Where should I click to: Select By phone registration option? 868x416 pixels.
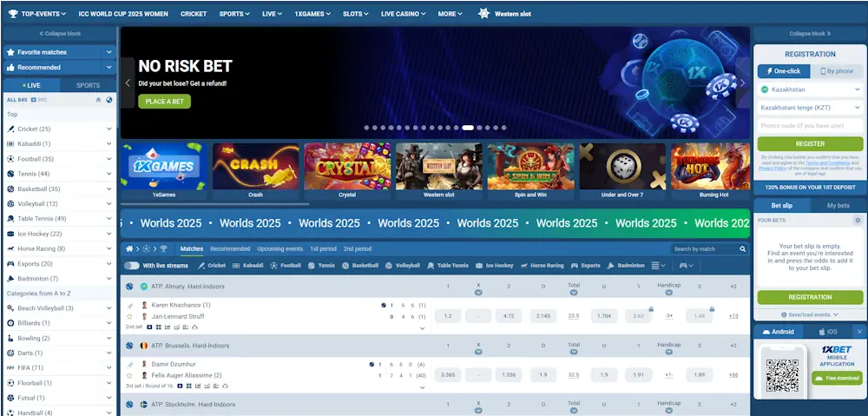pyautogui.click(x=837, y=71)
